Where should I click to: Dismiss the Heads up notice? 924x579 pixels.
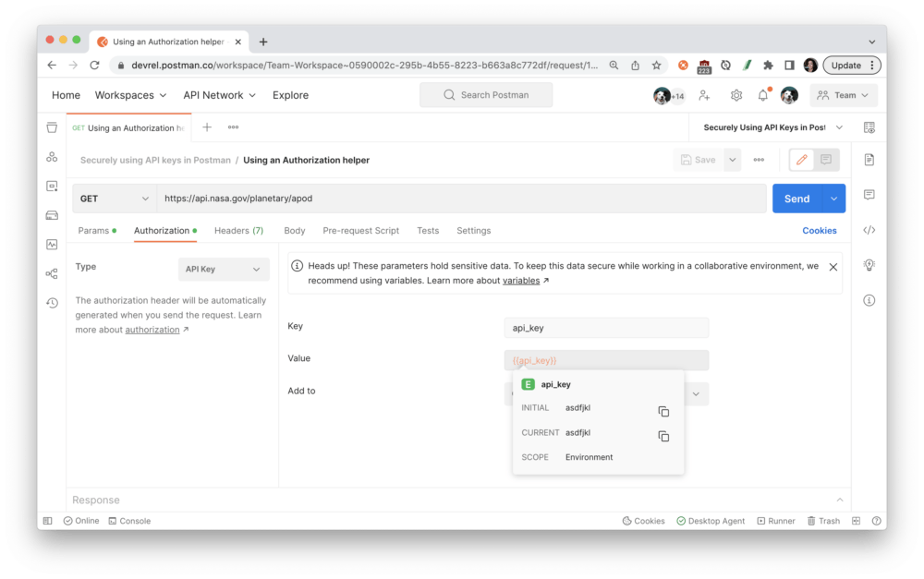(833, 267)
